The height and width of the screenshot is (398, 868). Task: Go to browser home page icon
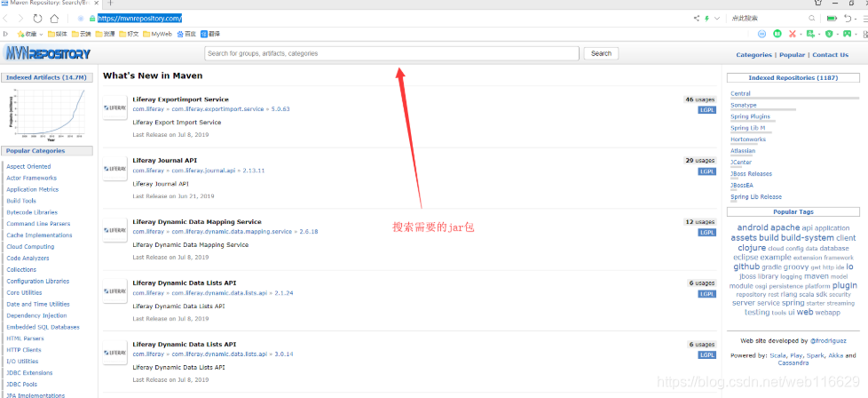(x=54, y=19)
